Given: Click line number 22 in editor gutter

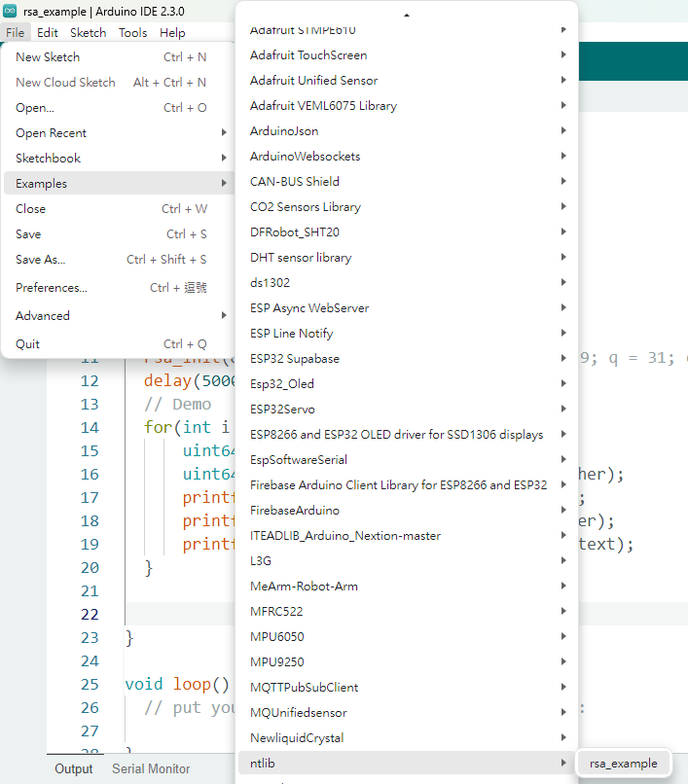Looking at the screenshot, I should click(90, 614).
